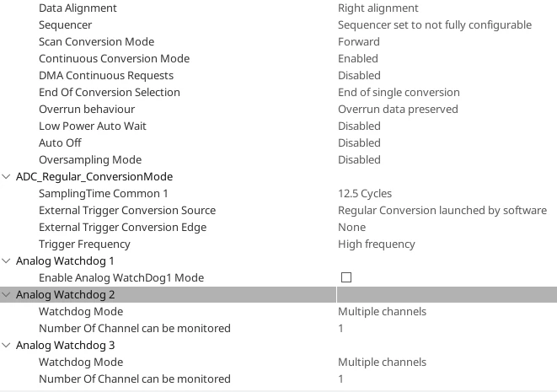Open the Sequencer setting value
Screen dimensions: 557x392
(435, 25)
